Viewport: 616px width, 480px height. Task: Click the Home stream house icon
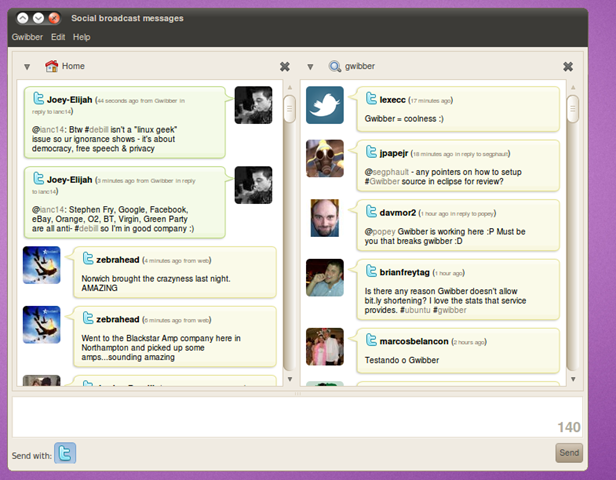[51, 66]
